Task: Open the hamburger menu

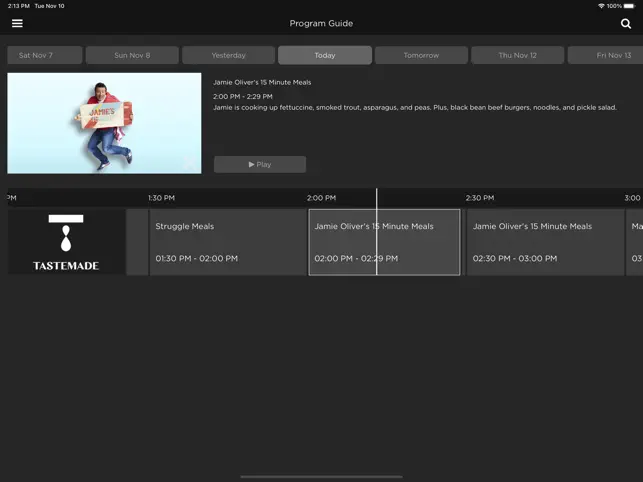Action: [17, 23]
